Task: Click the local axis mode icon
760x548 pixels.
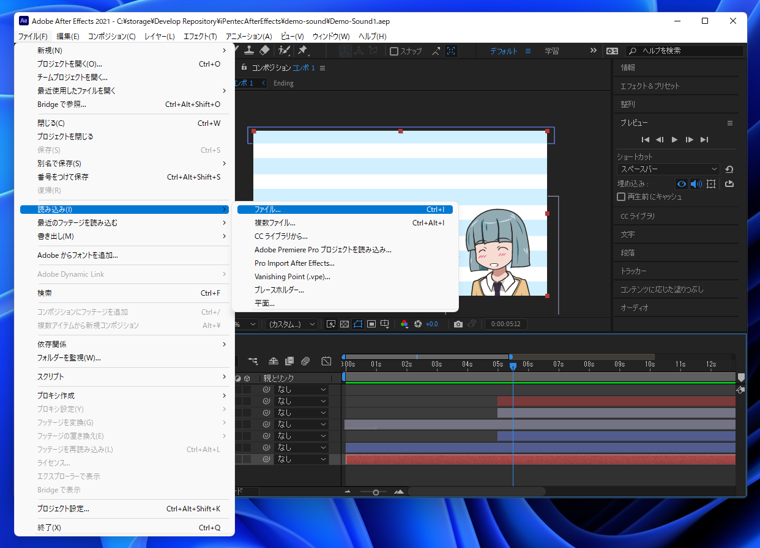Action: click(345, 51)
